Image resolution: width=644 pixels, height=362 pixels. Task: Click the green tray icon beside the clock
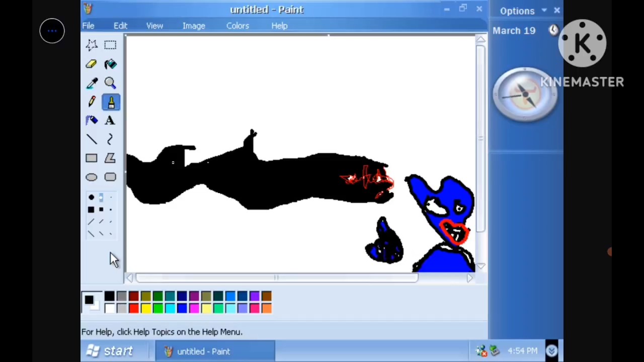click(494, 351)
